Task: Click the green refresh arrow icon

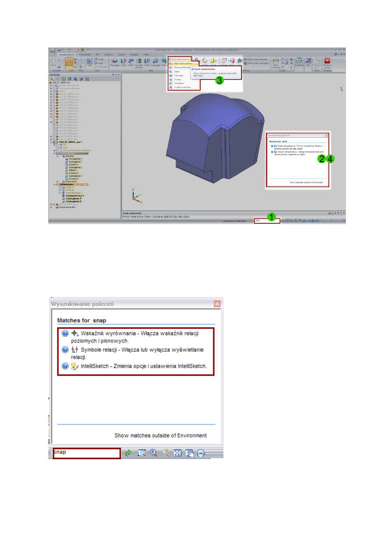Action: pos(129,453)
